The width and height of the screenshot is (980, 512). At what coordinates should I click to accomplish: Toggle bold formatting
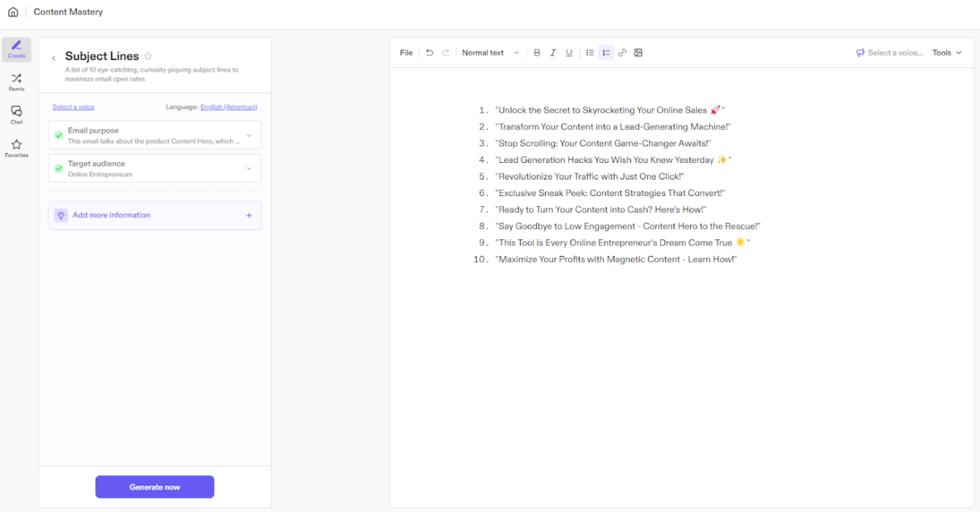coord(537,52)
